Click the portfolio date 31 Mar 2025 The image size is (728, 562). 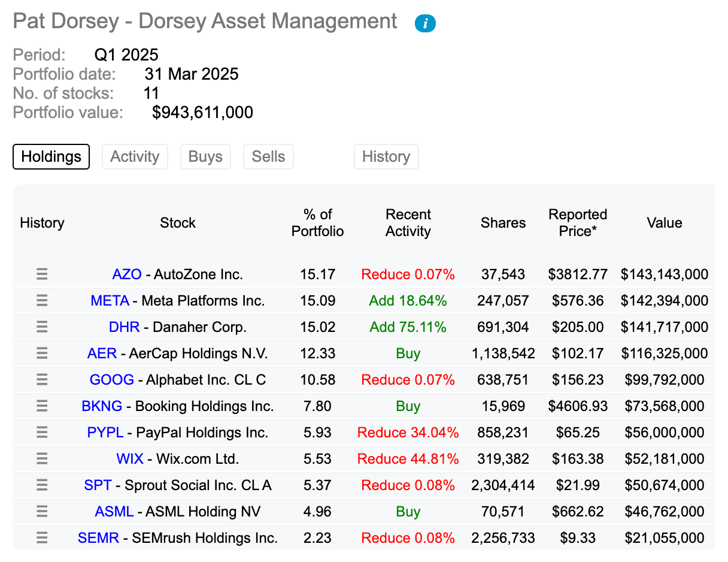pos(192,74)
